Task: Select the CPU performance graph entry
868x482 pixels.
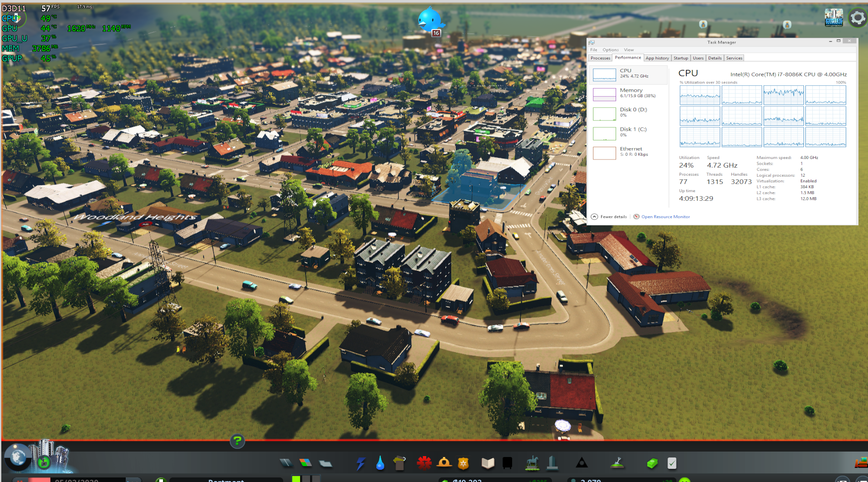Action: point(629,75)
